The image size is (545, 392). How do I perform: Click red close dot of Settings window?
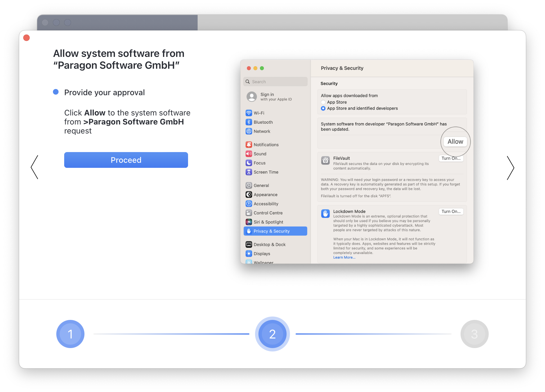point(249,68)
